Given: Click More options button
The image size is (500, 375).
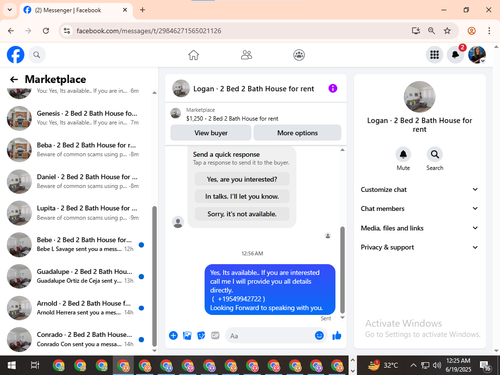Looking at the screenshot, I should [297, 133].
